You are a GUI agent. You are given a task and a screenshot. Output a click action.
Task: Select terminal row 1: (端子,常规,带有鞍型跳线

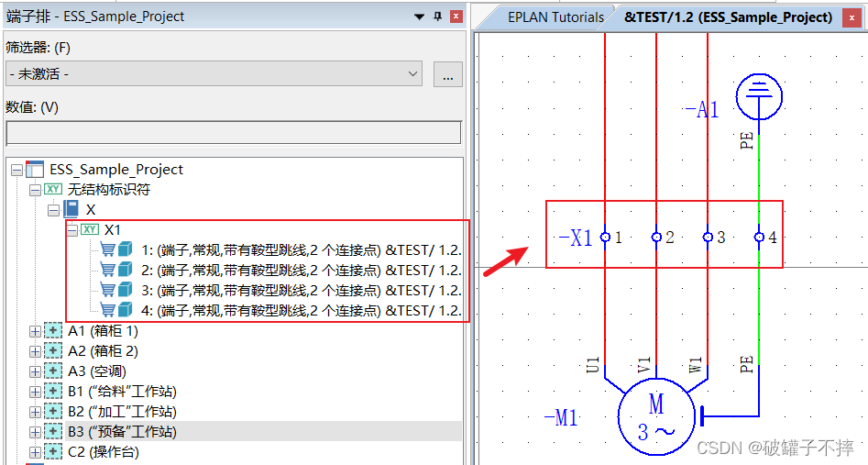(x=301, y=250)
